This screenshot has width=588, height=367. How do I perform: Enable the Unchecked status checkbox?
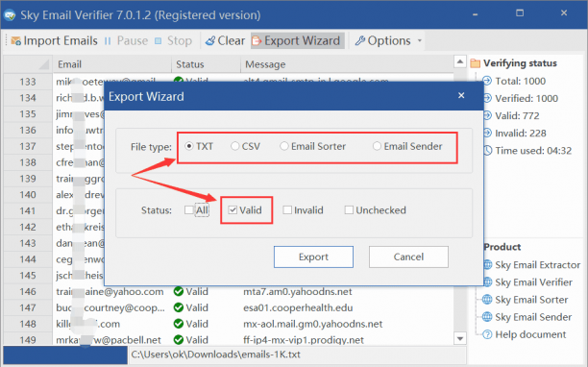point(349,210)
